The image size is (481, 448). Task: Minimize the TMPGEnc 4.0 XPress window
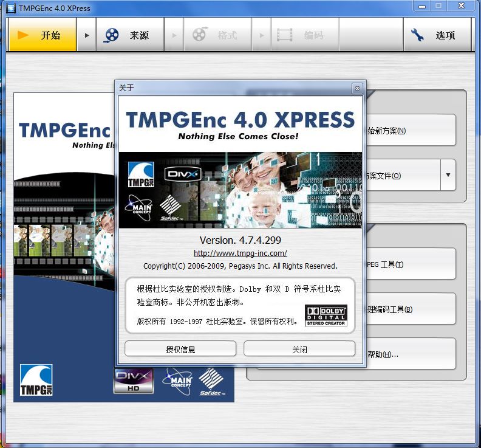pos(422,6)
